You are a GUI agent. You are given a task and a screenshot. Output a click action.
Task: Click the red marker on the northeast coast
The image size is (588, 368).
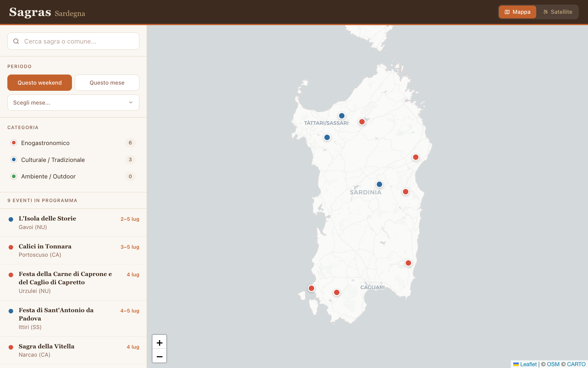(416, 157)
